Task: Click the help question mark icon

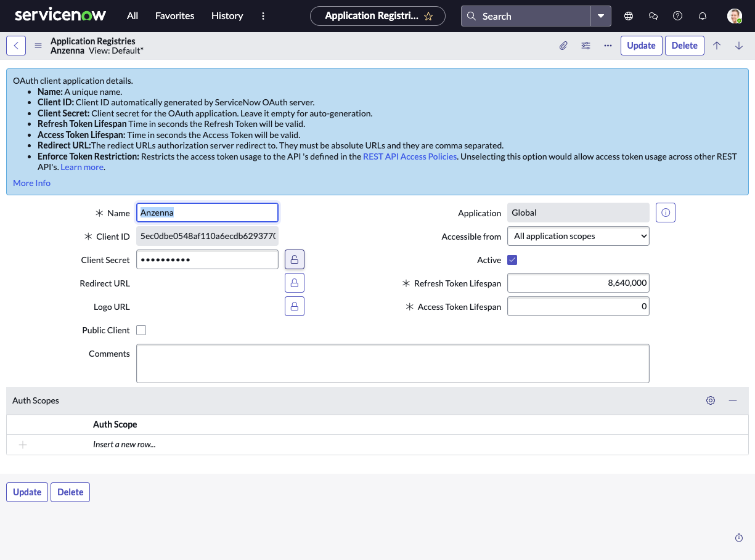Action: click(x=678, y=16)
